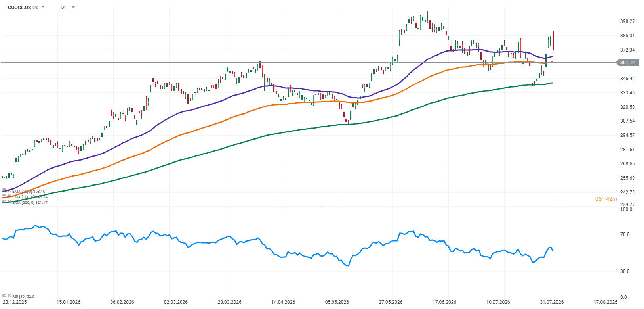Click the pane divider handle above RSI panel
The image size is (644, 309).
point(324,207)
